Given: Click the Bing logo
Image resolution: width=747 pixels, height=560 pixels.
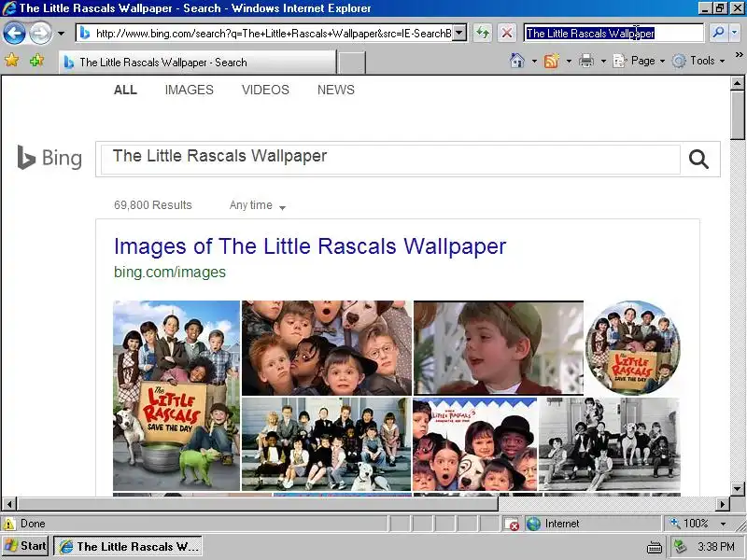Looking at the screenshot, I should [x=49, y=158].
